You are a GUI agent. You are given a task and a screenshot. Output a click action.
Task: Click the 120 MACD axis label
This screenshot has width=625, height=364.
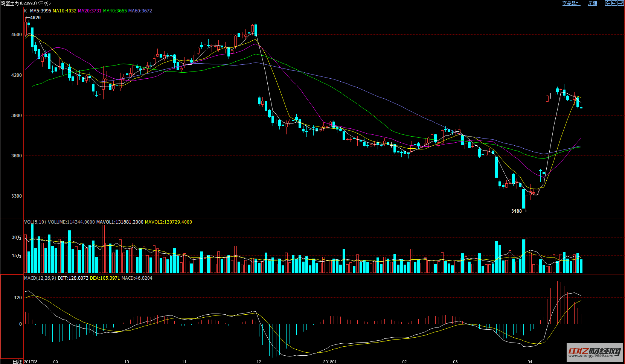[18, 298]
